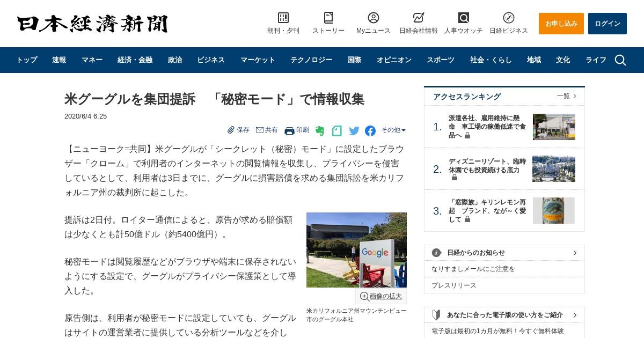Click the 保存 paperclip icon
644x338 pixels.
231,130
